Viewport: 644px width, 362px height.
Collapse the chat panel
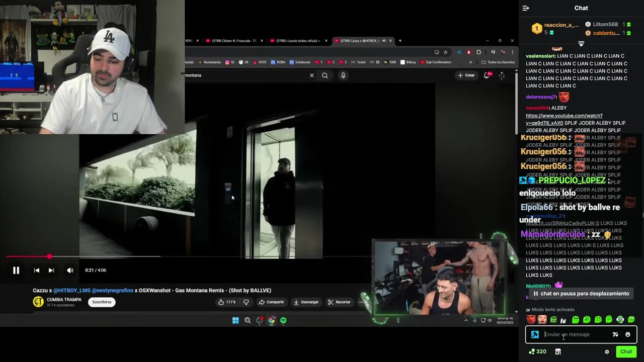pos(526,8)
